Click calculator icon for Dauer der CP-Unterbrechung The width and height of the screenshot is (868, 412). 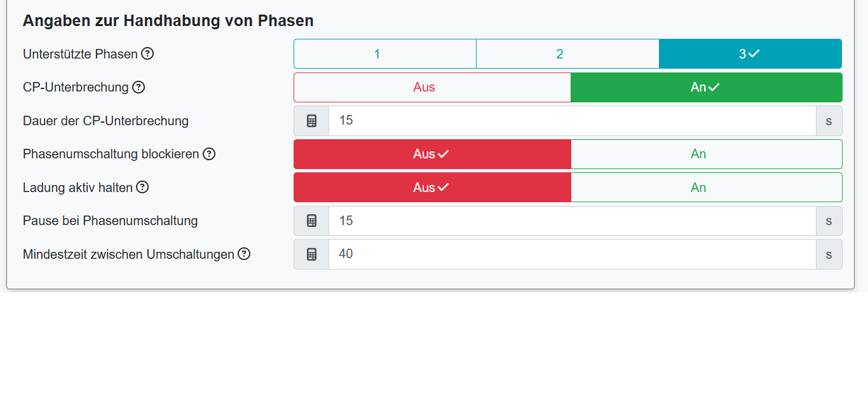[x=311, y=121]
